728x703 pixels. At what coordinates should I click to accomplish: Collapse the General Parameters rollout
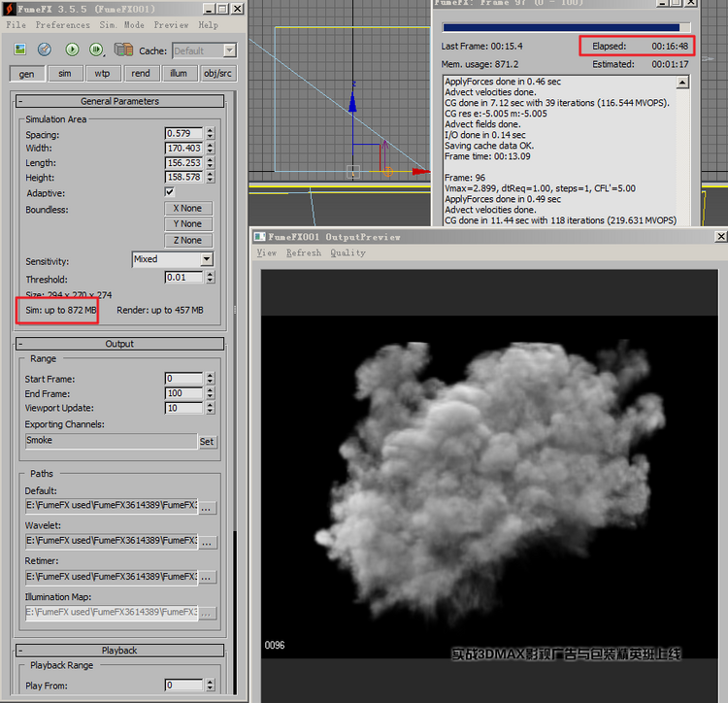(119, 101)
